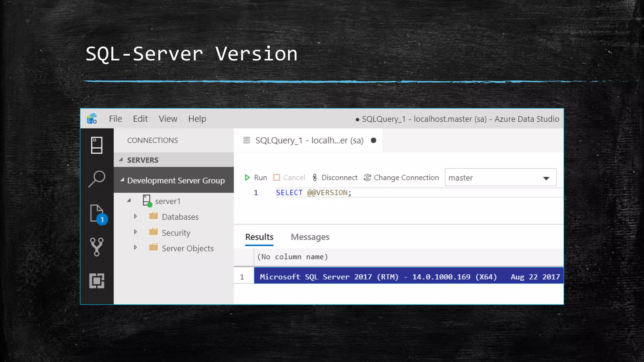Viewport: 644px width, 362px height.
Task: Switch to the Results tab
Action: (259, 237)
